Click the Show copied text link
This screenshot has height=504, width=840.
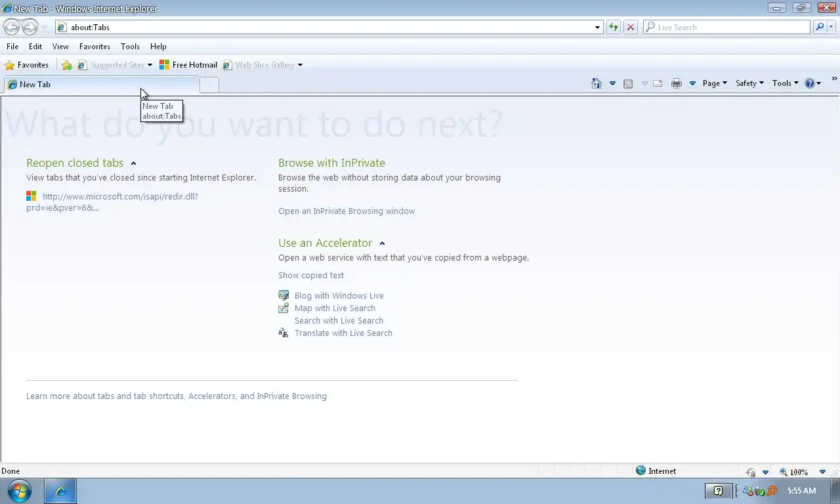pyautogui.click(x=311, y=276)
